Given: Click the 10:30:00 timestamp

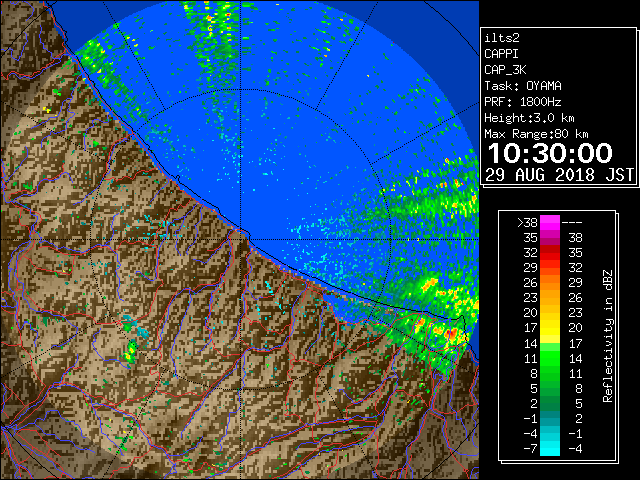Looking at the screenshot, I should click(x=550, y=153).
